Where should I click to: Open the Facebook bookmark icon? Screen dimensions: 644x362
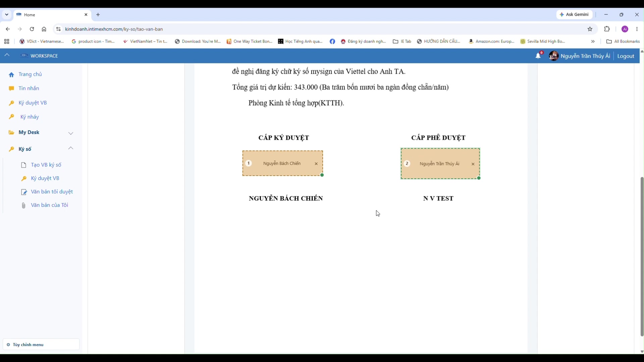pos(332,42)
